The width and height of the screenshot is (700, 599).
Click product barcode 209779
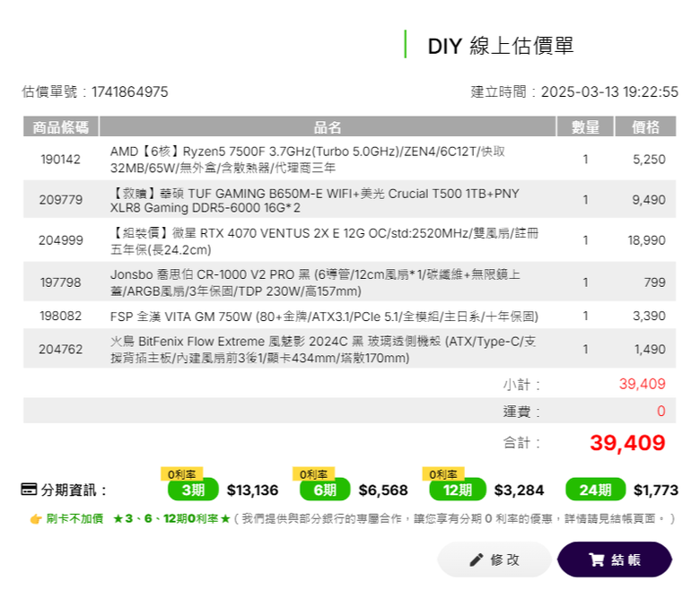point(61,200)
